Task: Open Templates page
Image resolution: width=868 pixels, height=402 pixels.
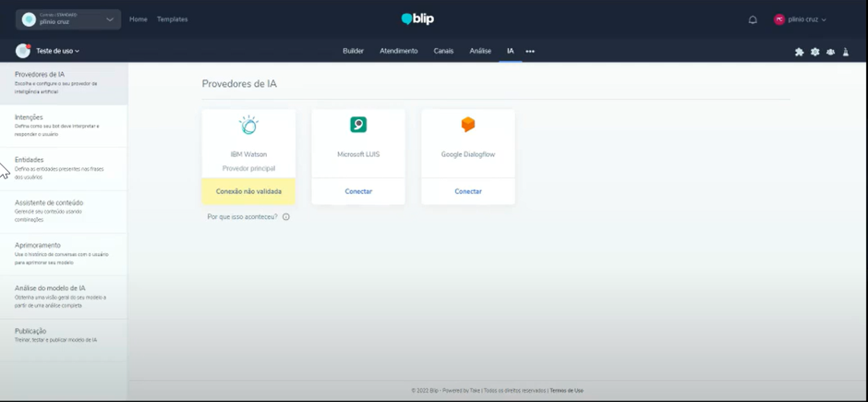Action: [172, 18]
